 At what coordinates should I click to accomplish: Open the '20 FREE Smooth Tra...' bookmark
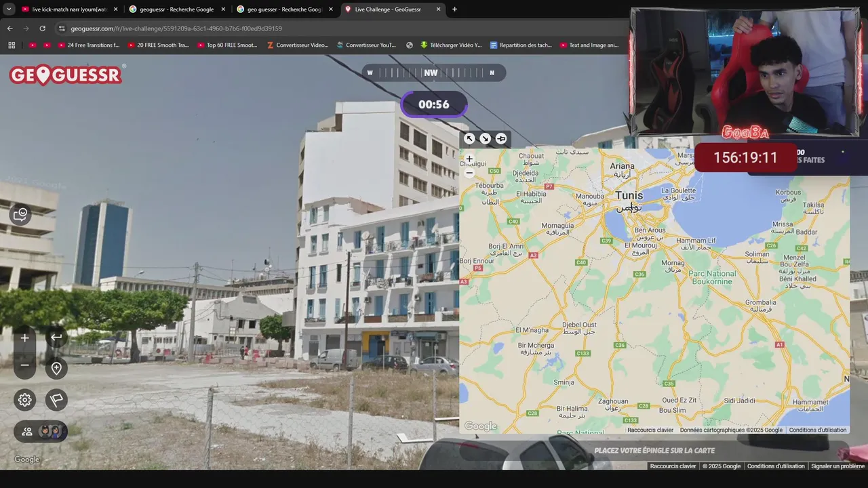[157, 45]
